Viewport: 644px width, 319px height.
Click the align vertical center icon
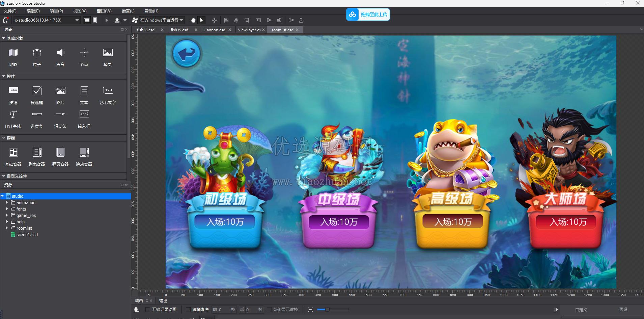click(x=269, y=20)
